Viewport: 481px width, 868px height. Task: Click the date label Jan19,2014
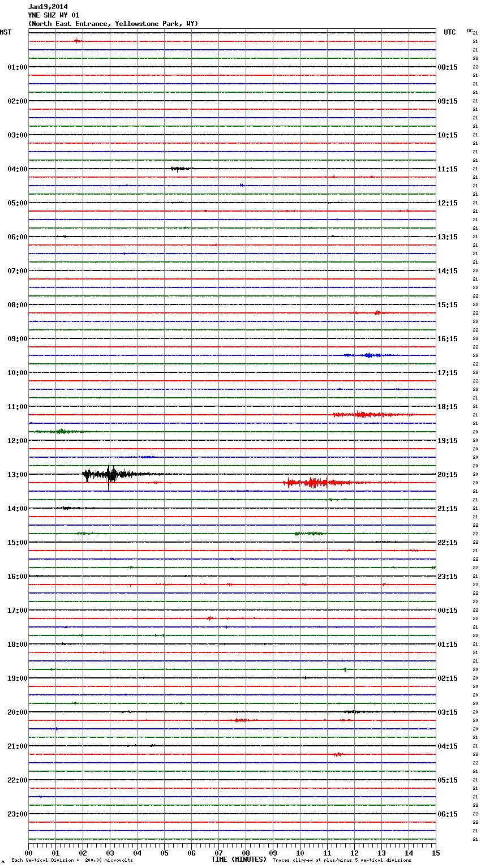pyautogui.click(x=48, y=7)
